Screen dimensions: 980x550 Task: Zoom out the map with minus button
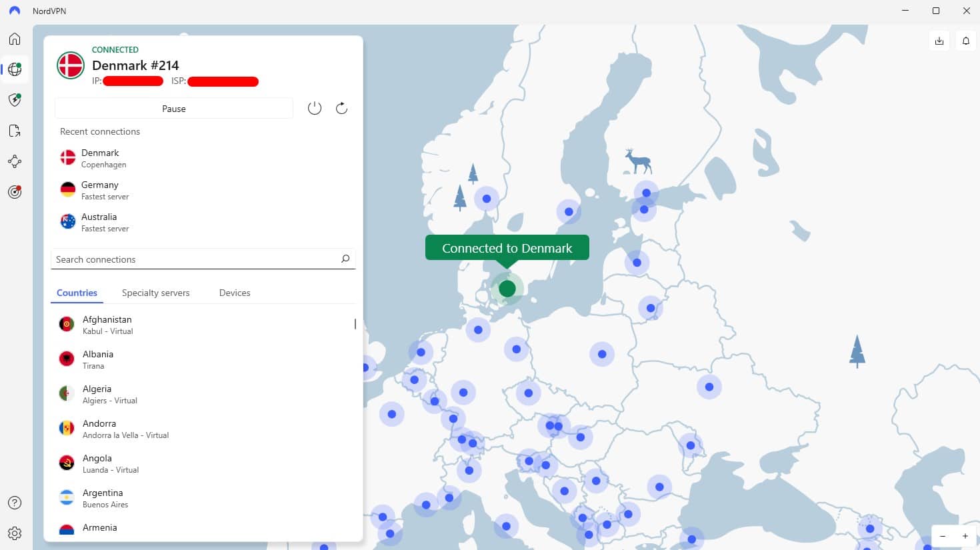pos(943,536)
